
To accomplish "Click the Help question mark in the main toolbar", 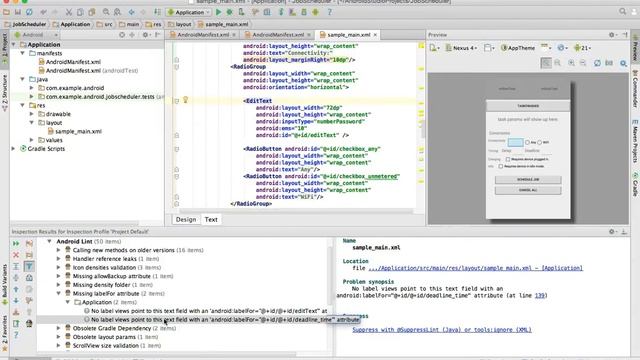I will (x=329, y=12).
